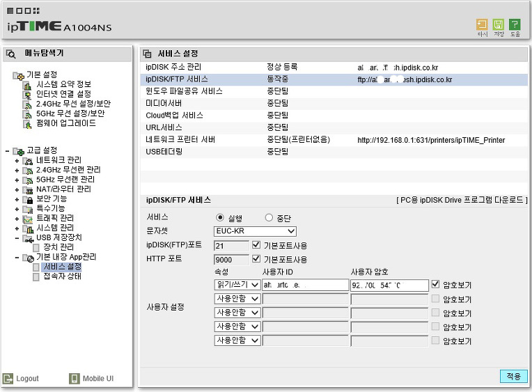Click the Logout door icon

[8, 379]
